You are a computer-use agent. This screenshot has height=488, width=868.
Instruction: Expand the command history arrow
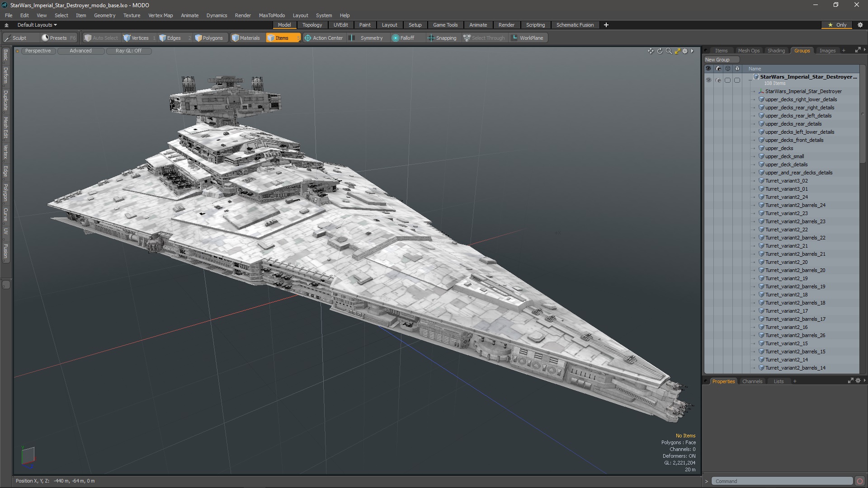[707, 481]
